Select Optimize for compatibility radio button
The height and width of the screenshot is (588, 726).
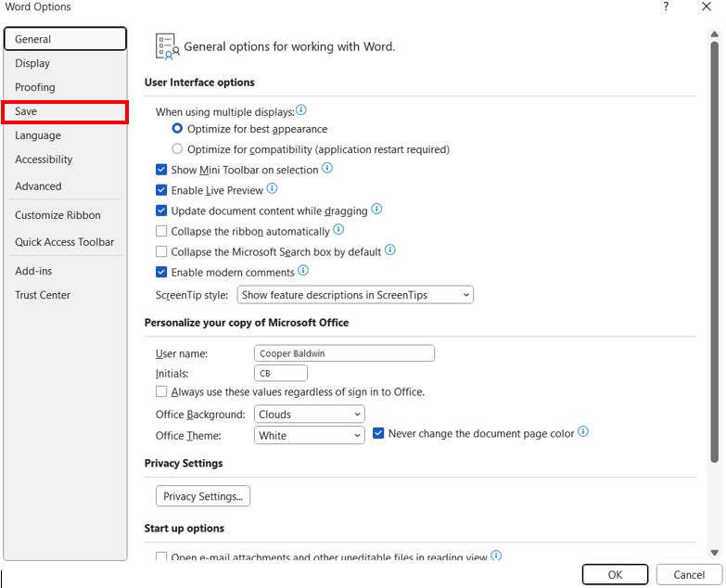point(177,149)
